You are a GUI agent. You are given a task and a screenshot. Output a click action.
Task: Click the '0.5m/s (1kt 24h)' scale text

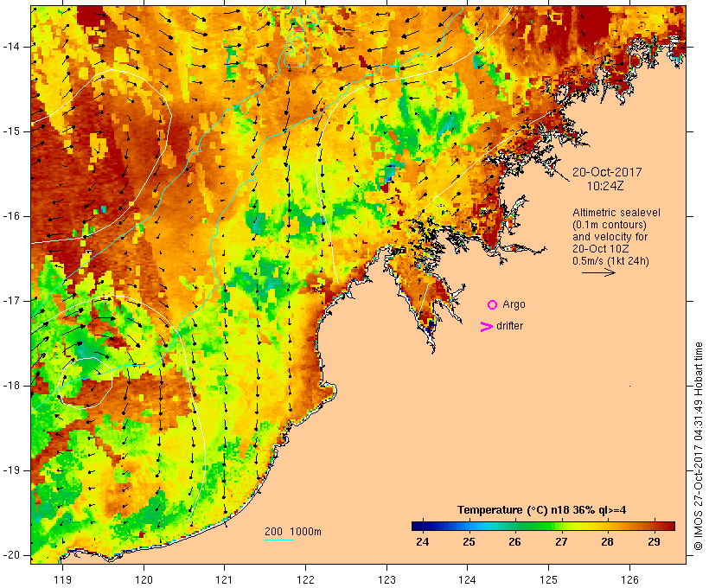610,261
